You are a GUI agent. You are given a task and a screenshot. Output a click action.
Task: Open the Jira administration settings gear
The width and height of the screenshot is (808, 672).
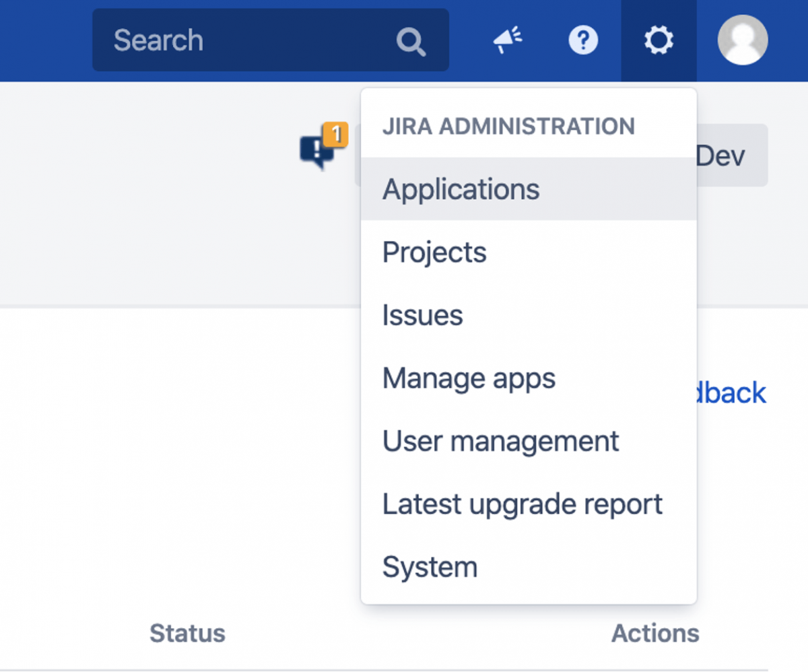tap(658, 40)
